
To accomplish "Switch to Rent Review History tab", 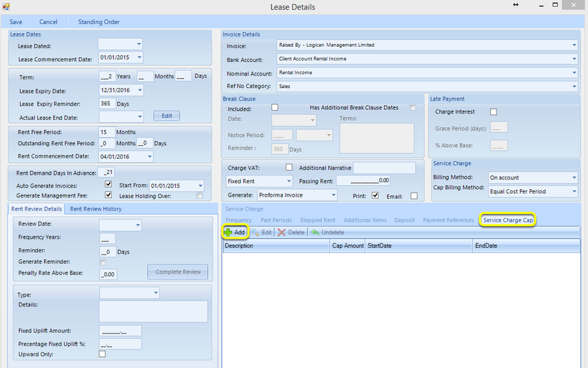I will [96, 209].
